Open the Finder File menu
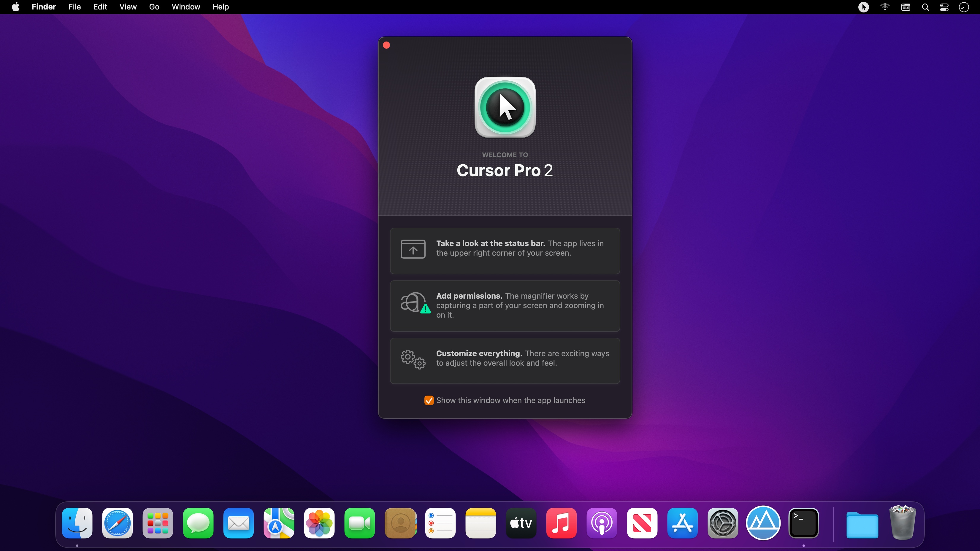The width and height of the screenshot is (980, 551). (x=74, y=7)
